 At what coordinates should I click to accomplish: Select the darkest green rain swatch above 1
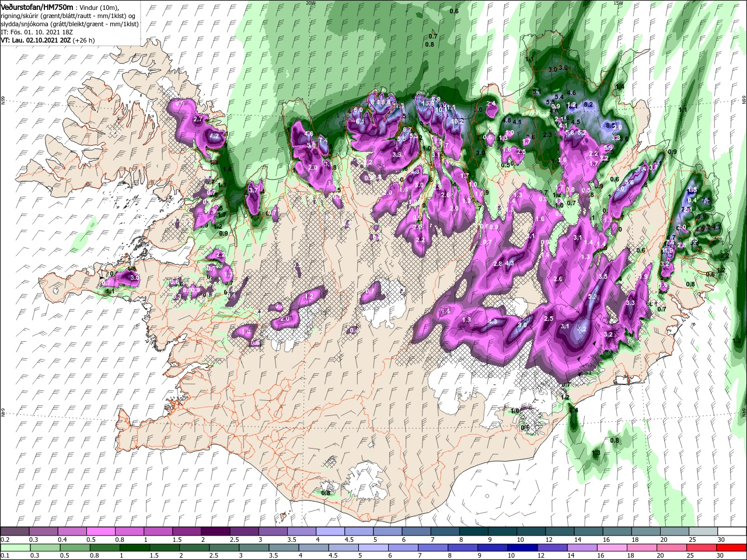(x=134, y=547)
